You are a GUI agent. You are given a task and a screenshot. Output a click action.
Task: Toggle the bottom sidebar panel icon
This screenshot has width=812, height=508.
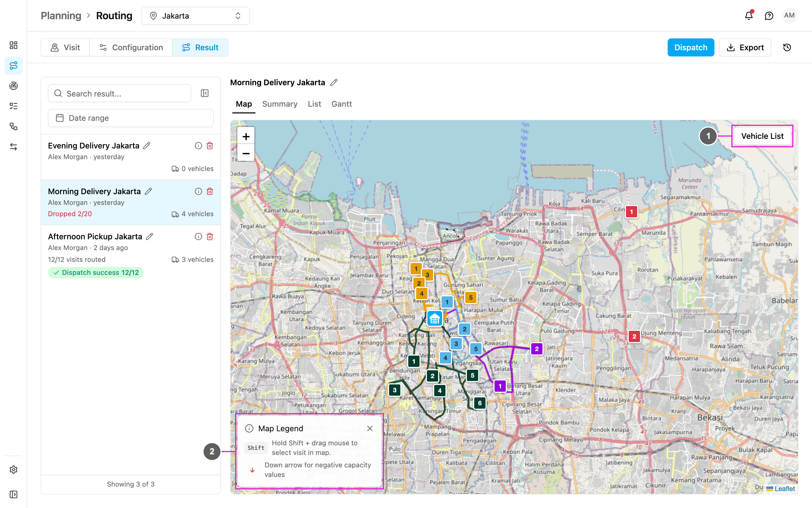coord(14,494)
